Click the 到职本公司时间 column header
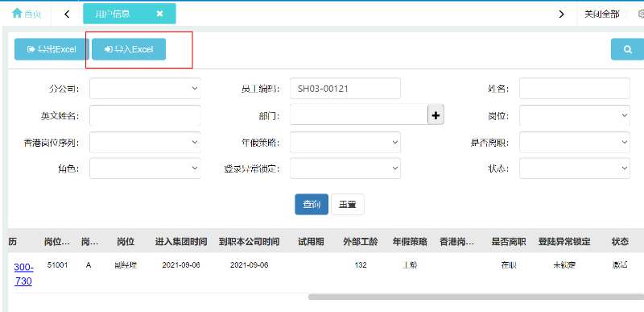This screenshot has width=644, height=312. pos(250,242)
